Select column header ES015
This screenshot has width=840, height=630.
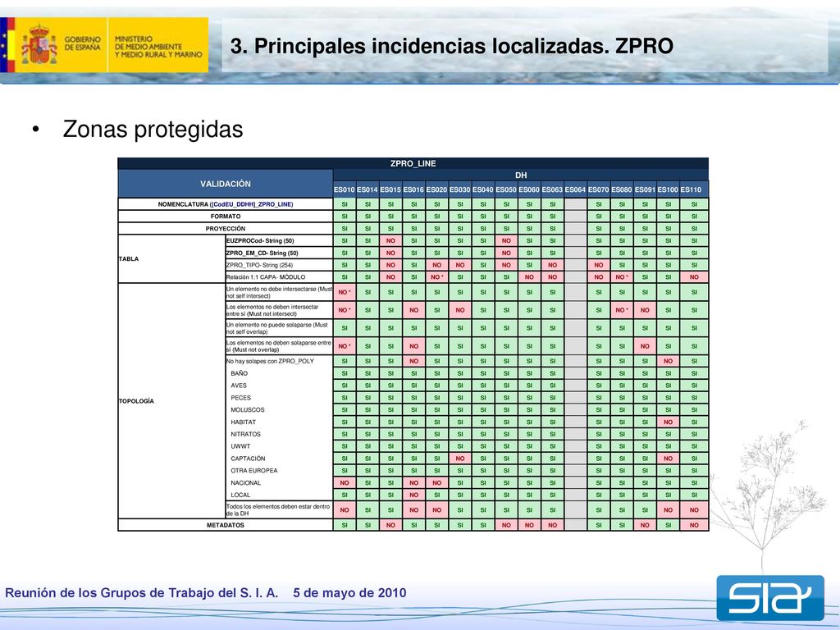(390, 189)
